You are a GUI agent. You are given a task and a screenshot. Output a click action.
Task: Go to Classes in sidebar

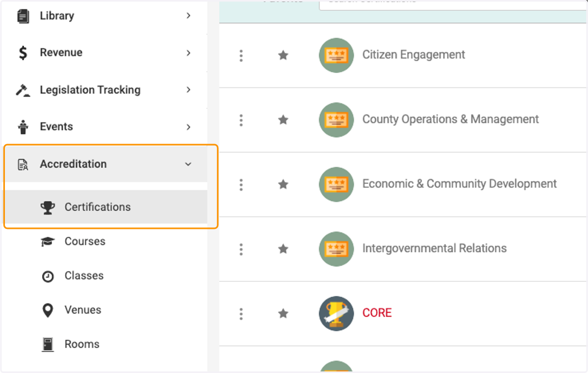[x=84, y=275]
